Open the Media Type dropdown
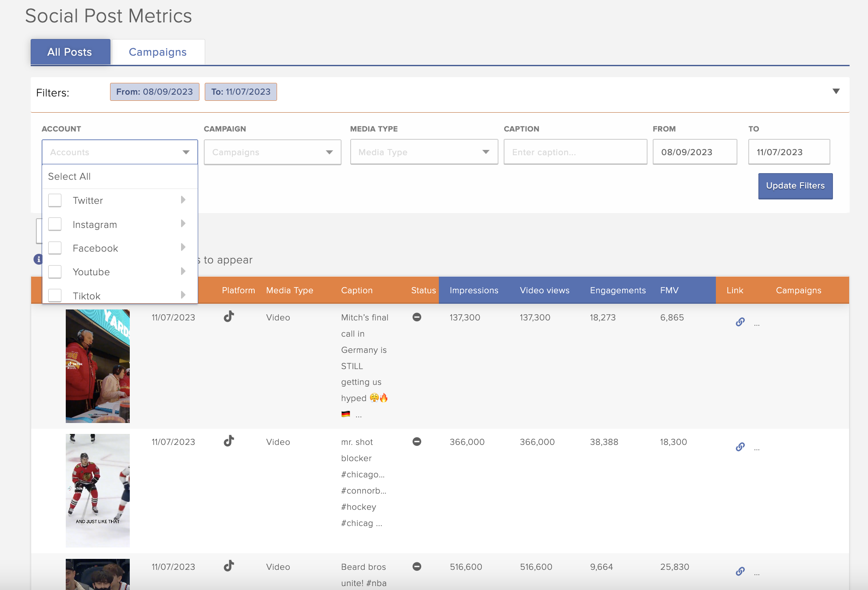 423,152
